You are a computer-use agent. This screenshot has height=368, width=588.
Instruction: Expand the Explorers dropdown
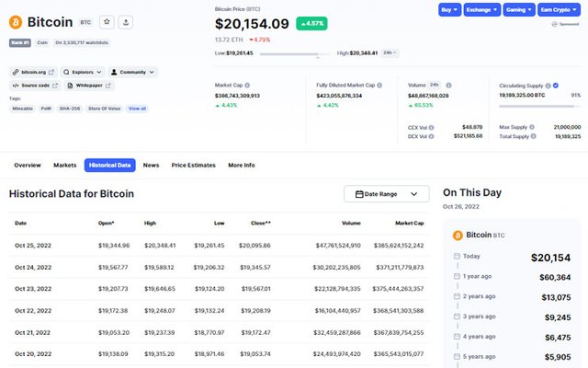pyautogui.click(x=83, y=72)
